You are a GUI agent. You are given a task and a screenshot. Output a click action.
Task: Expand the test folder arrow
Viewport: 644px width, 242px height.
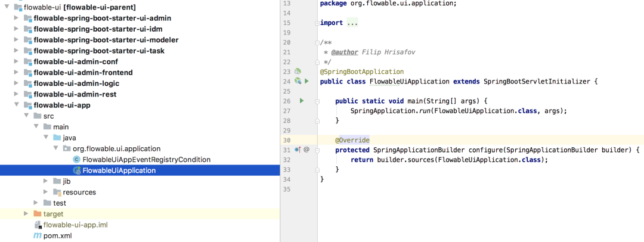click(36, 203)
